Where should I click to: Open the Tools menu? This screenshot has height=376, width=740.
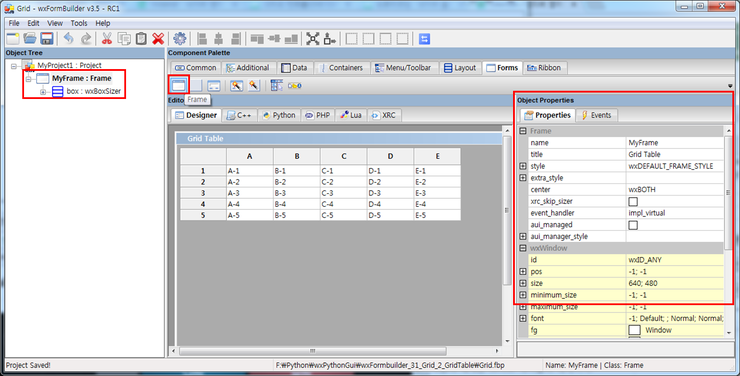(x=79, y=23)
